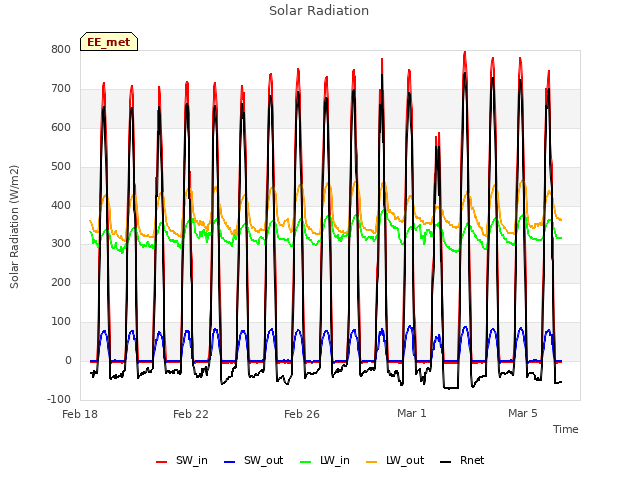Click the 200 y-axis tick label
The height and width of the screenshot is (480, 640).
coord(61,282)
